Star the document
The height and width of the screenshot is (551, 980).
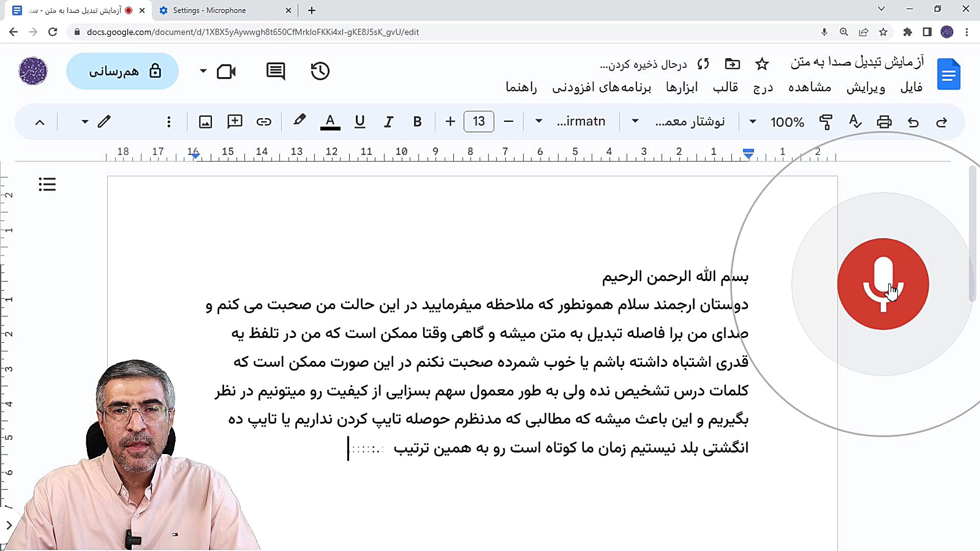pos(762,64)
